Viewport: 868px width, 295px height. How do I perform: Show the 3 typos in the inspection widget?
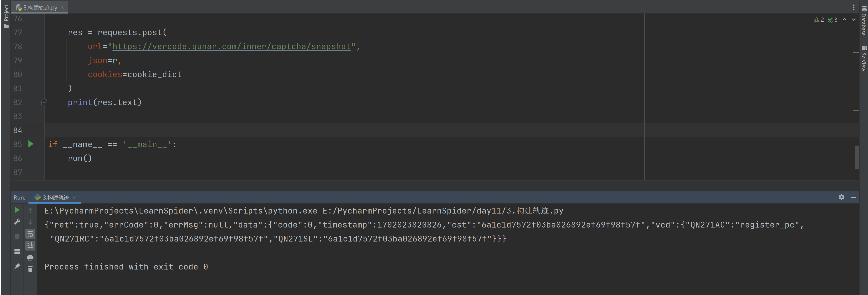point(832,20)
